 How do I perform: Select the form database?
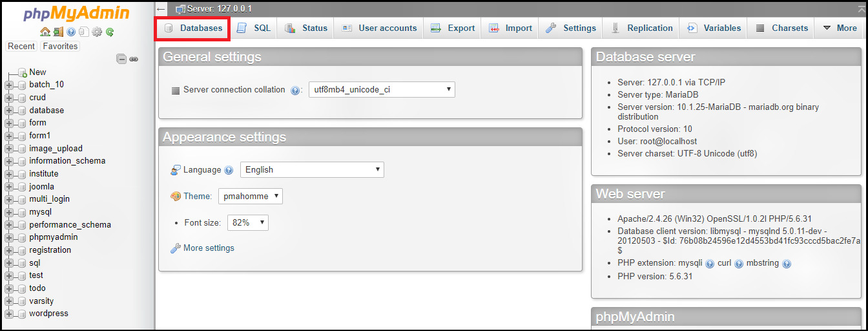click(37, 123)
